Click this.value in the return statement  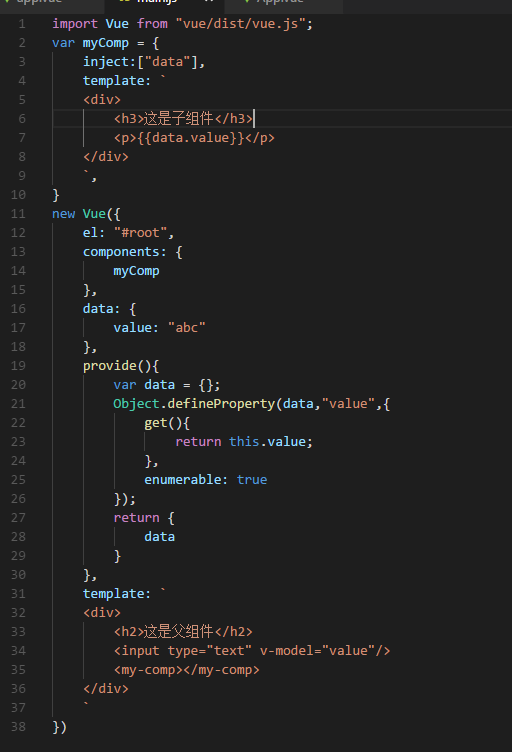pyautogui.click(x=267, y=441)
